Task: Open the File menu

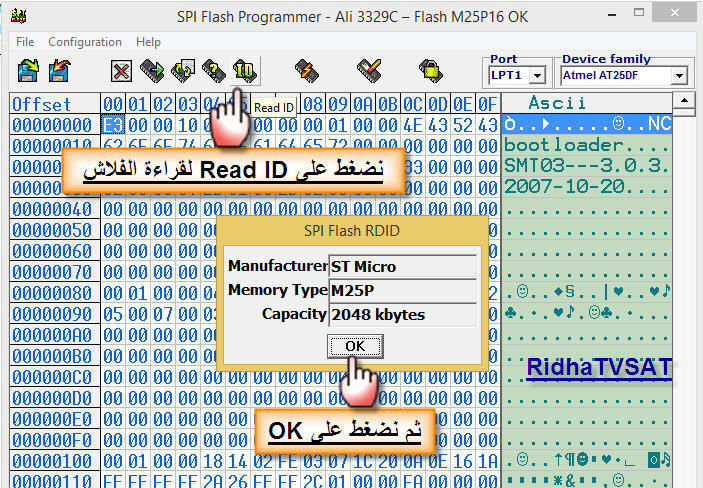Action: click(x=25, y=42)
